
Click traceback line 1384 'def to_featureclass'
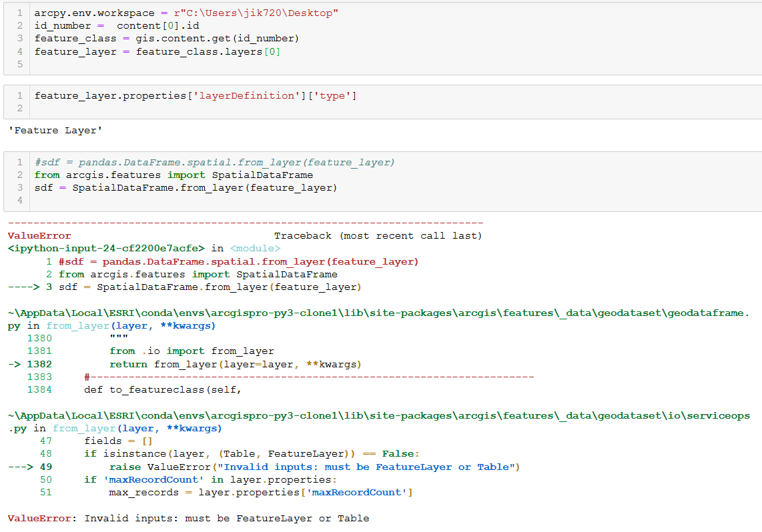click(x=163, y=390)
